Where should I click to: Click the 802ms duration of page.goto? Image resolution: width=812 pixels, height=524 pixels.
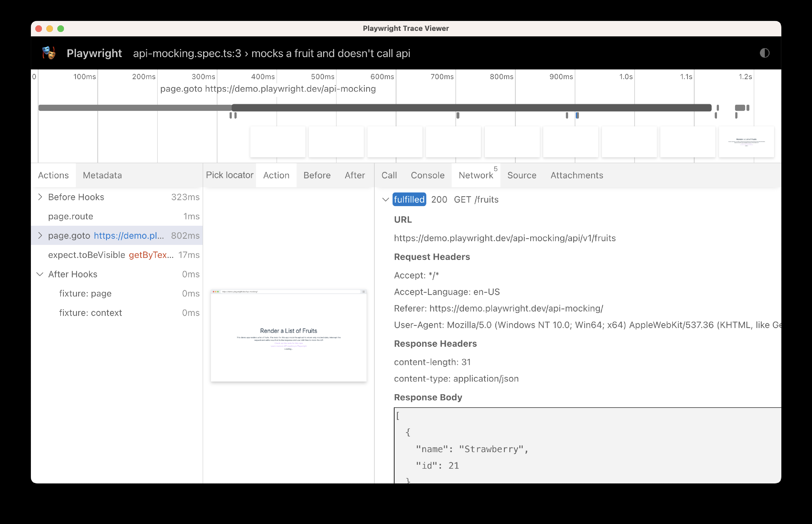click(x=185, y=235)
